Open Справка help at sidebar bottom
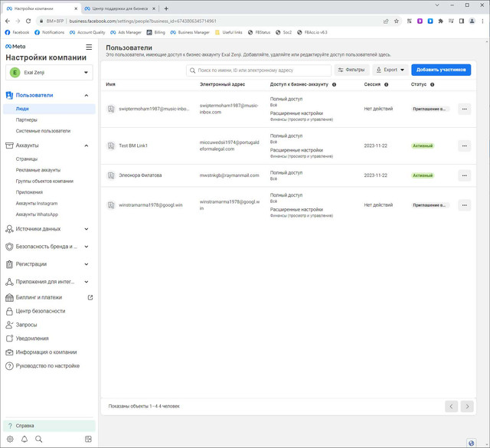The image size is (490, 448). click(49, 426)
